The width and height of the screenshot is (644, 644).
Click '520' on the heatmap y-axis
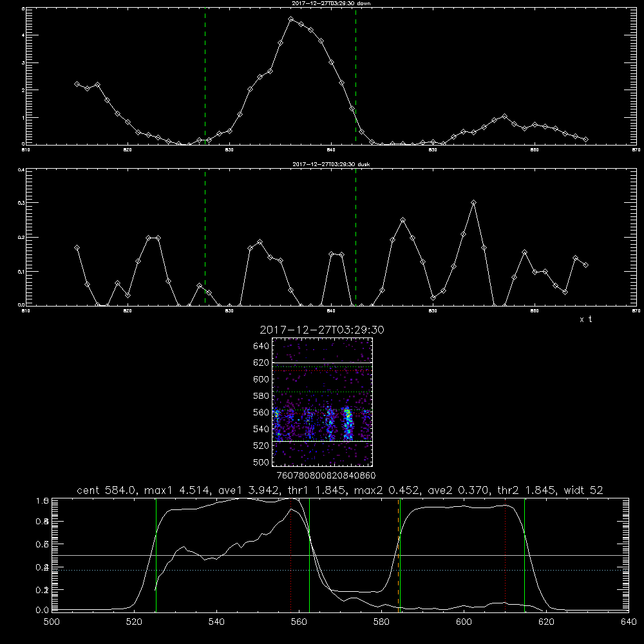click(x=261, y=446)
